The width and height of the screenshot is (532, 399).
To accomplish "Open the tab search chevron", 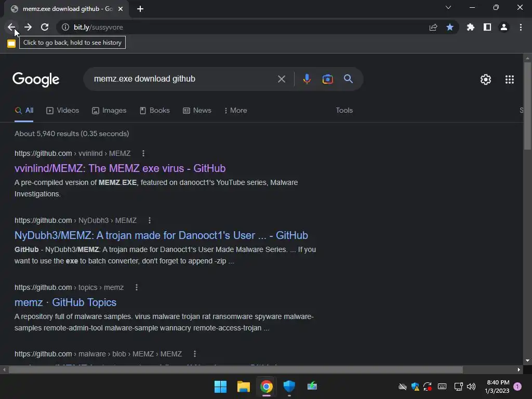I will coord(448,7).
